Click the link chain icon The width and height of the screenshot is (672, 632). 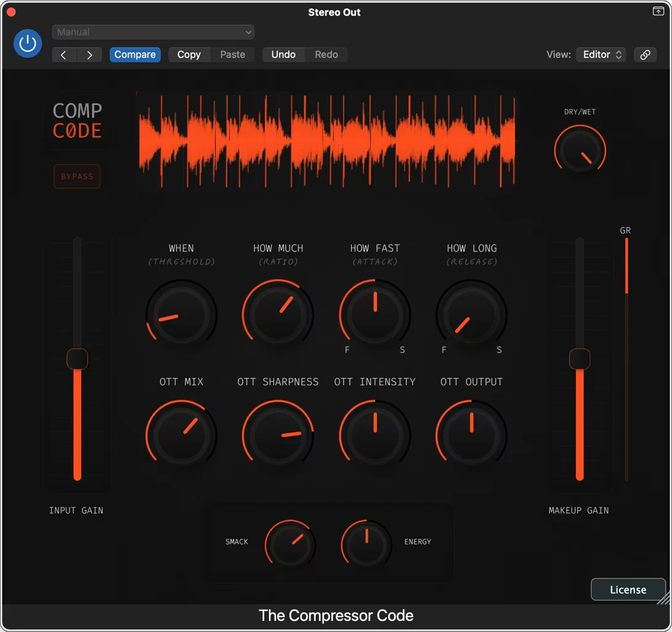tap(645, 55)
